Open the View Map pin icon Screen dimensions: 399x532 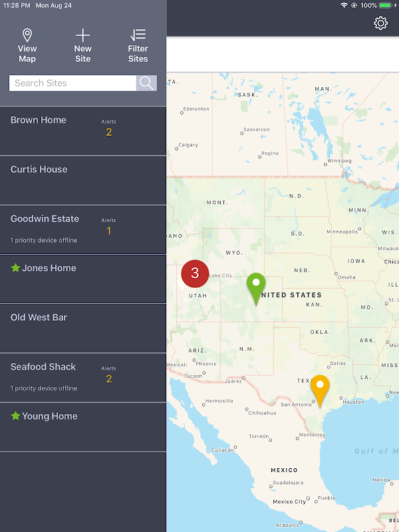click(x=27, y=35)
